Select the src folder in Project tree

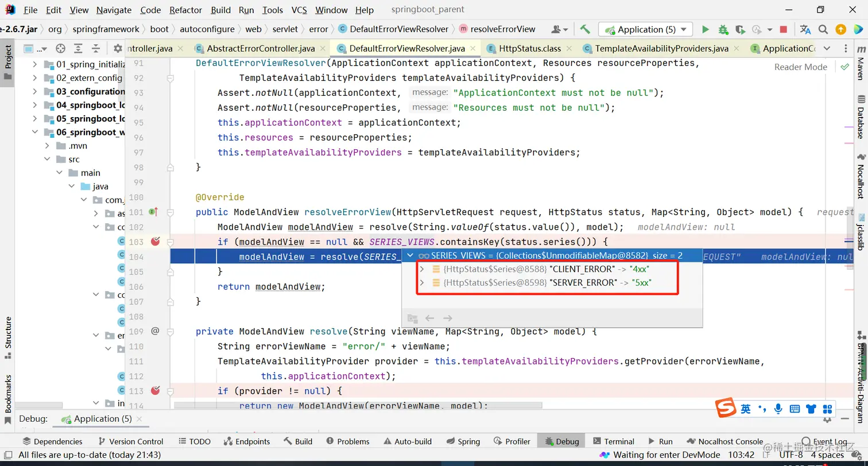pyautogui.click(x=74, y=160)
